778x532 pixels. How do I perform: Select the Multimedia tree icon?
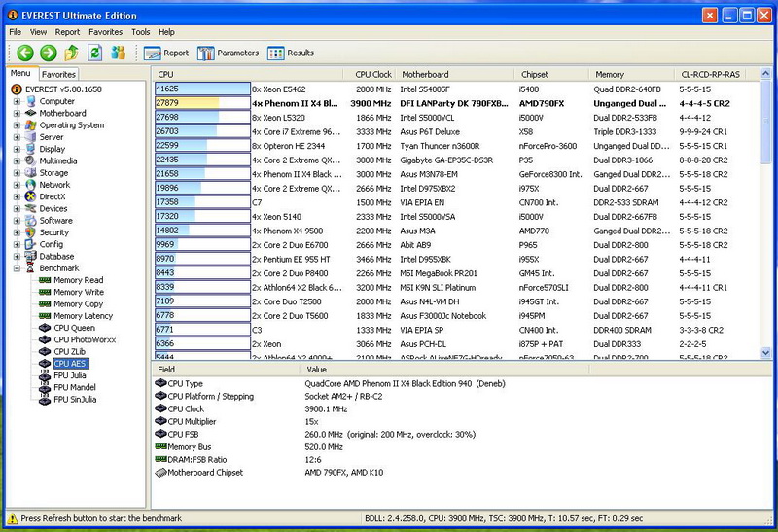[31, 160]
